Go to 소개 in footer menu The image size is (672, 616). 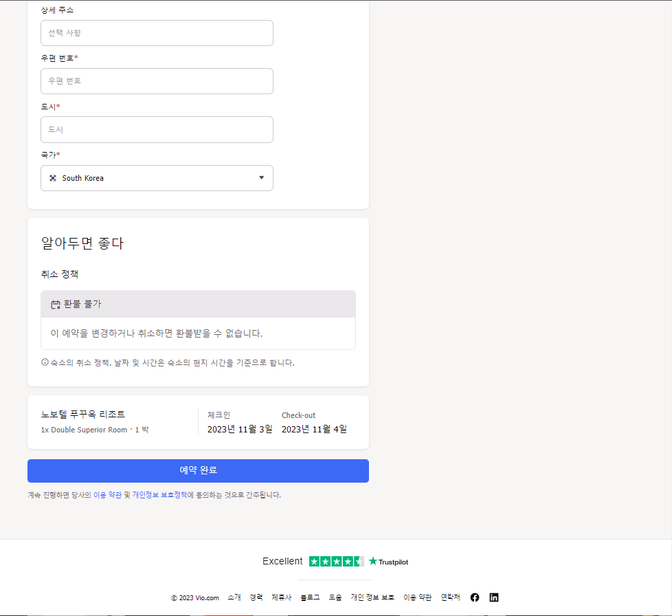(234, 597)
